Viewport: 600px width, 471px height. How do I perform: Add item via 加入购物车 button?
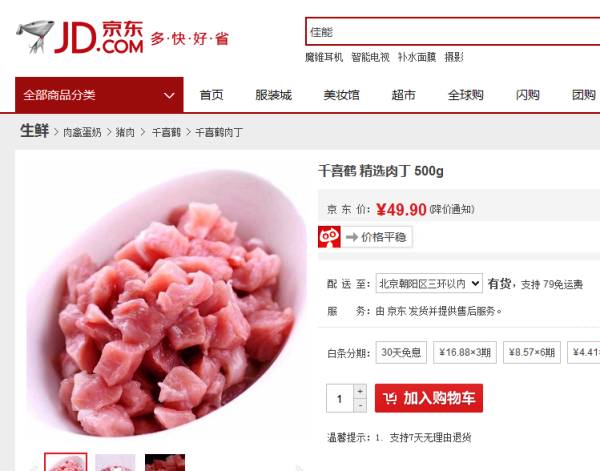[x=429, y=398]
